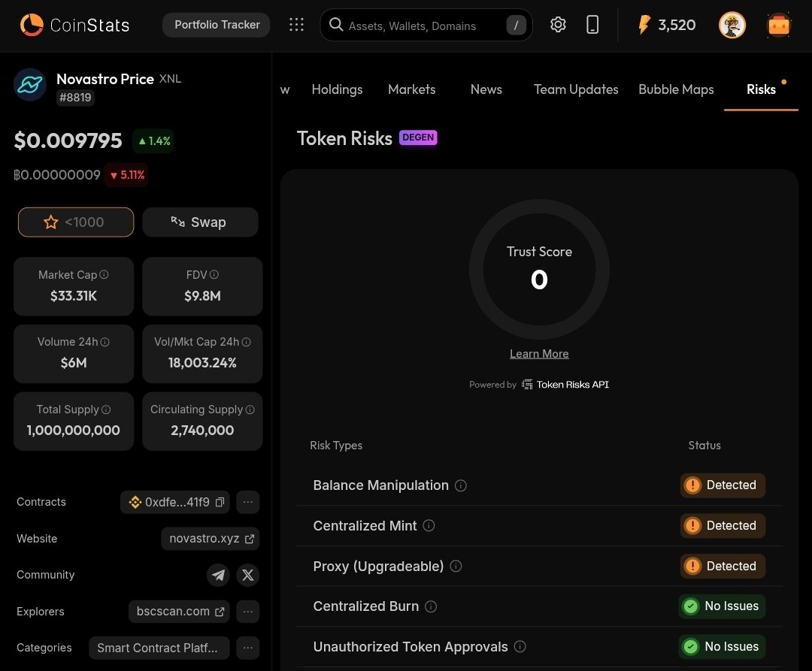Viewport: 812px width, 671px height.
Task: Show Market Cap info tooltip icon
Action: pos(104,275)
